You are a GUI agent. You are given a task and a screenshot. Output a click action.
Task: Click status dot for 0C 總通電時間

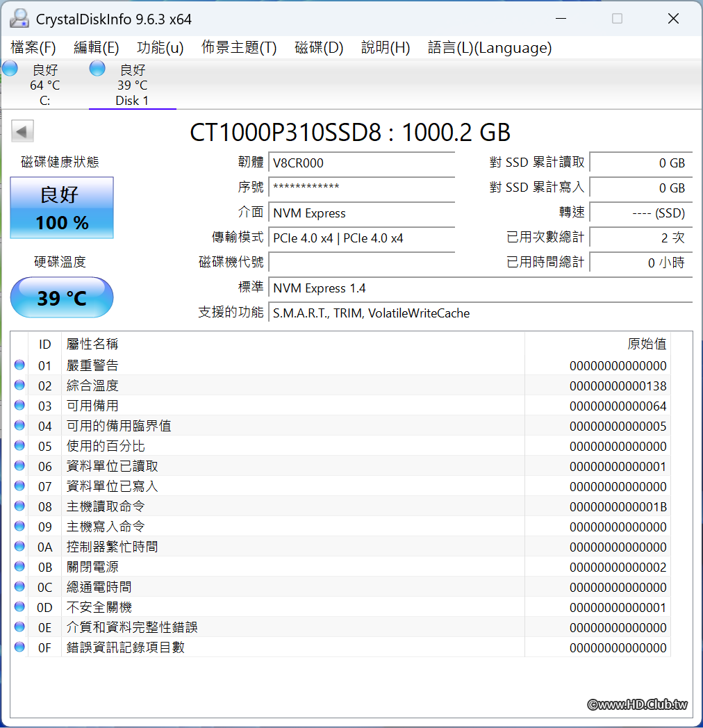tap(19, 586)
